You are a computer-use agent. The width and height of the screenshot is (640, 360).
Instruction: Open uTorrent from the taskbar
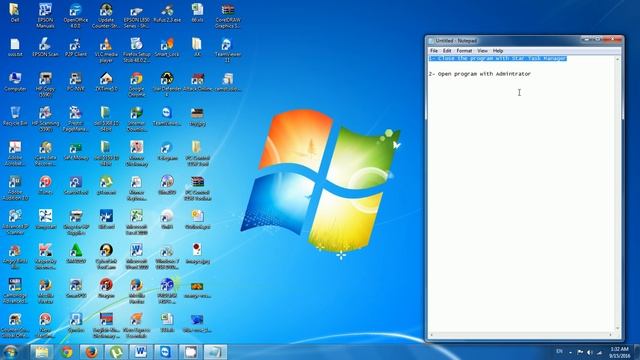pyautogui.click(x=116, y=352)
